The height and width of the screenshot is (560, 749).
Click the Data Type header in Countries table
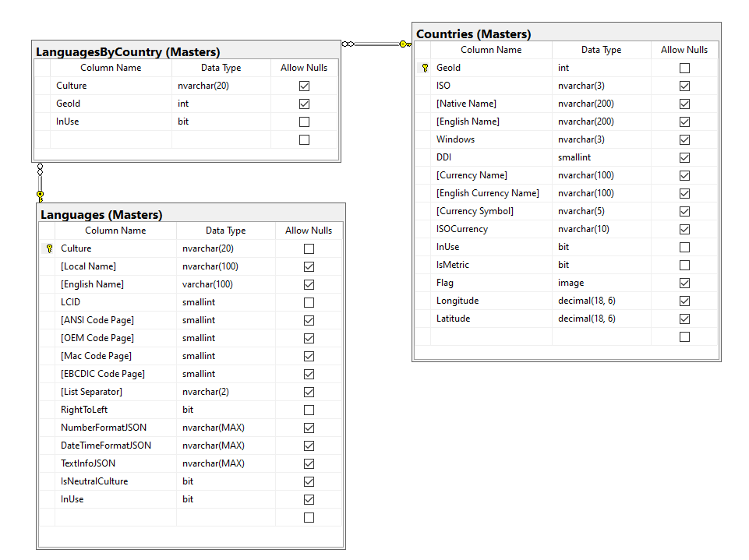click(601, 50)
